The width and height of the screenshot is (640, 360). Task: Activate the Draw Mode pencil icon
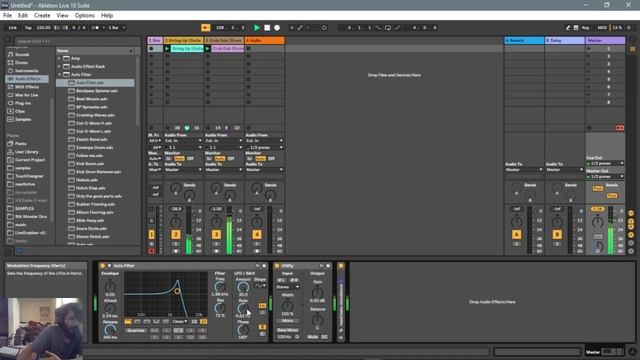tap(568, 28)
